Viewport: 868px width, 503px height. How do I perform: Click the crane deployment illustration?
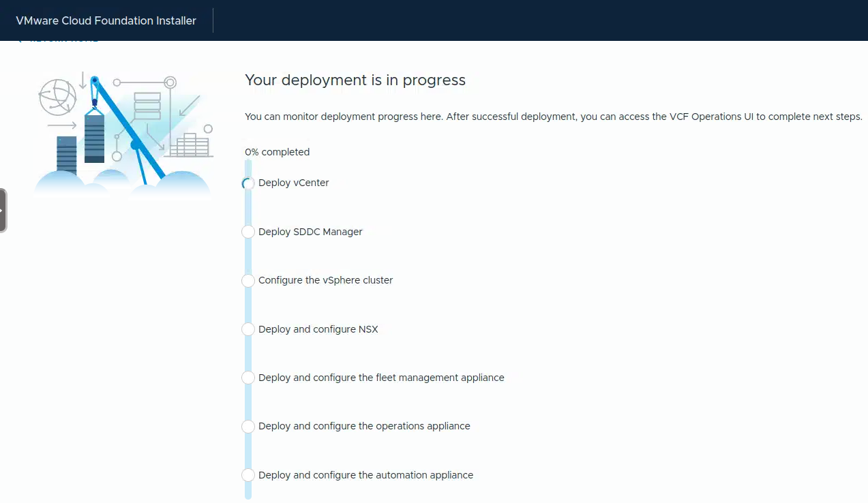pyautogui.click(x=123, y=129)
